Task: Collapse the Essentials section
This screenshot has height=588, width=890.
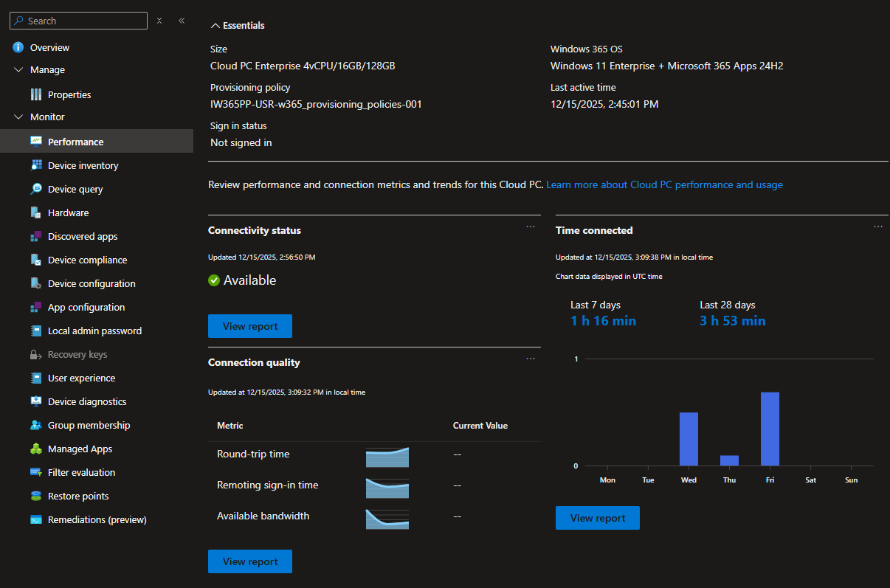Action: [x=215, y=25]
